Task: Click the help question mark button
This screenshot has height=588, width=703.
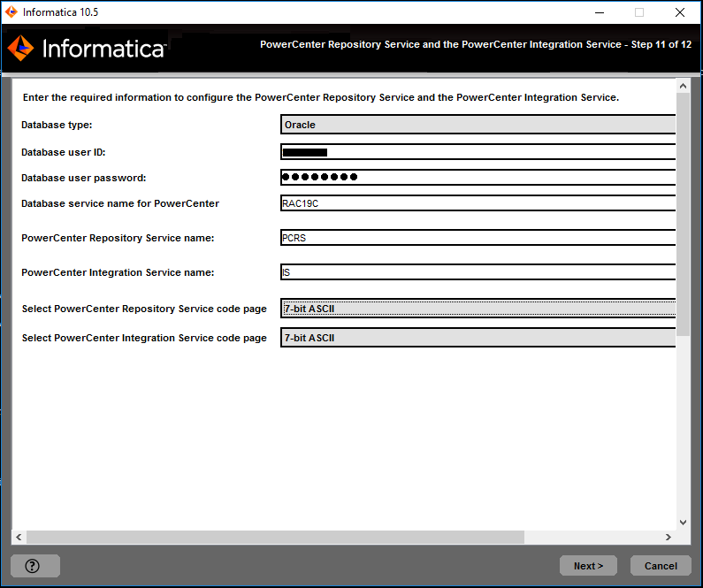Action: coord(35,566)
